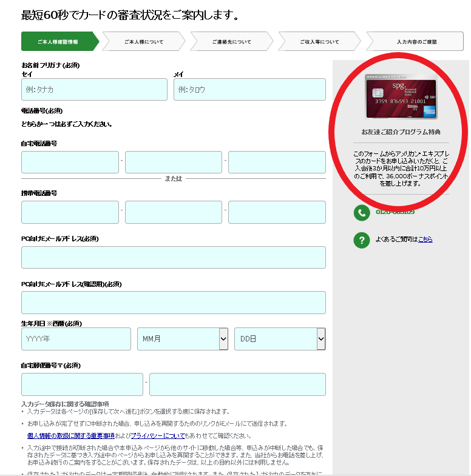Select the ご収入等について step tab
This screenshot has width=471, height=476.
click(x=319, y=41)
